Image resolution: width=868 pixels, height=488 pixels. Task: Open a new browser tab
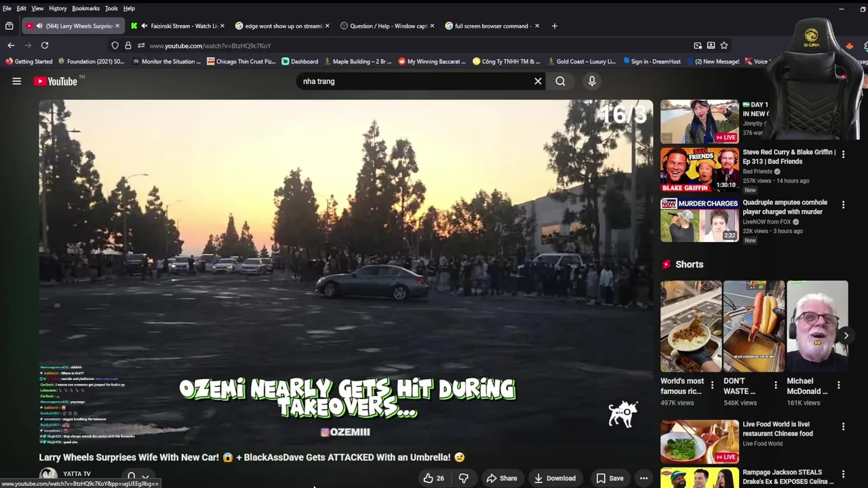pos(554,26)
